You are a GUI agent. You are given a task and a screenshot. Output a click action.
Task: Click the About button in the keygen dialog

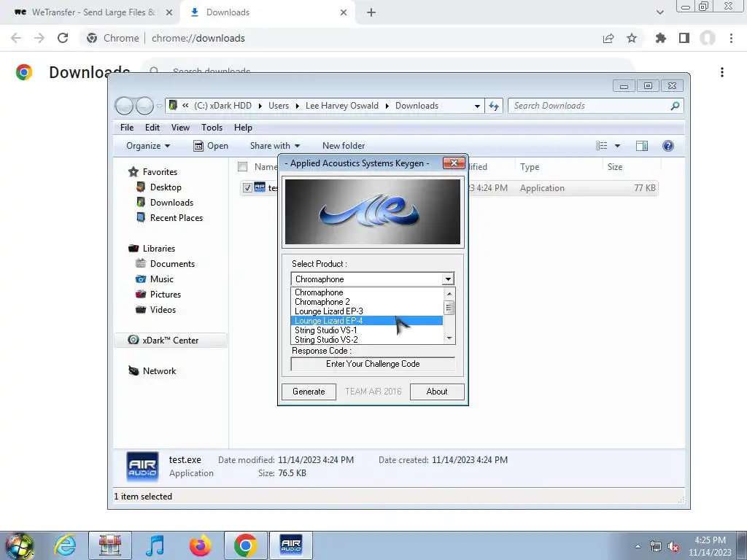click(437, 392)
